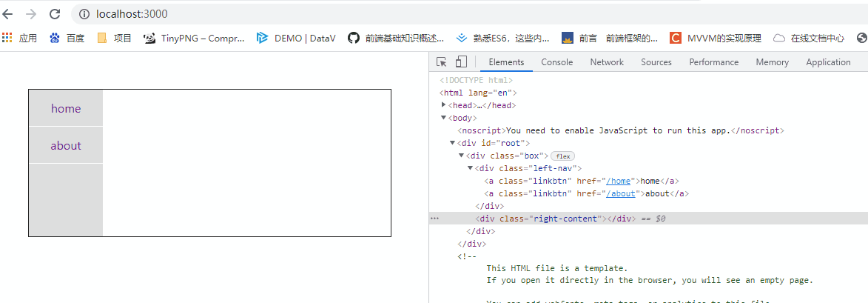Reload the page with refresh icon
Screen dimensions: 868x303
click(55, 14)
